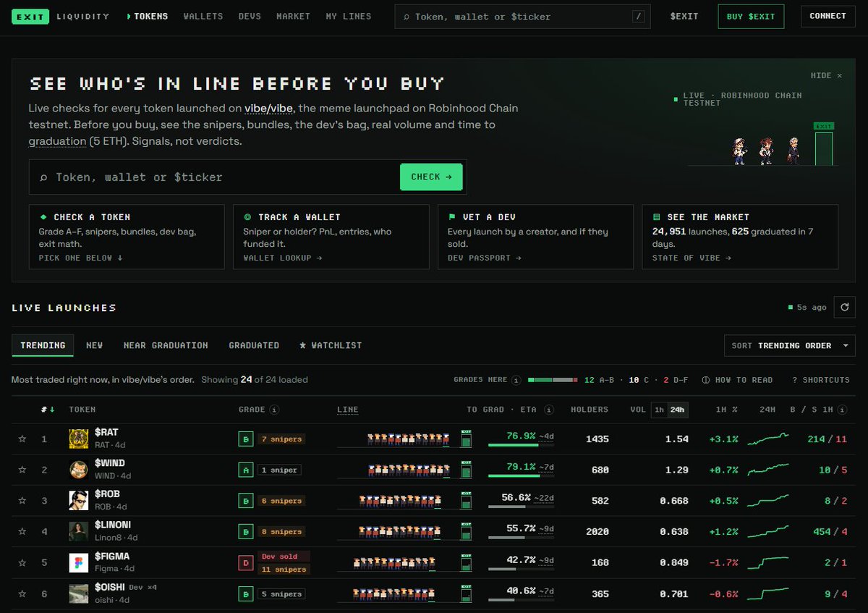Focus the hero Token, wallet or $ticker field
The image size is (868, 613).
click(215, 177)
